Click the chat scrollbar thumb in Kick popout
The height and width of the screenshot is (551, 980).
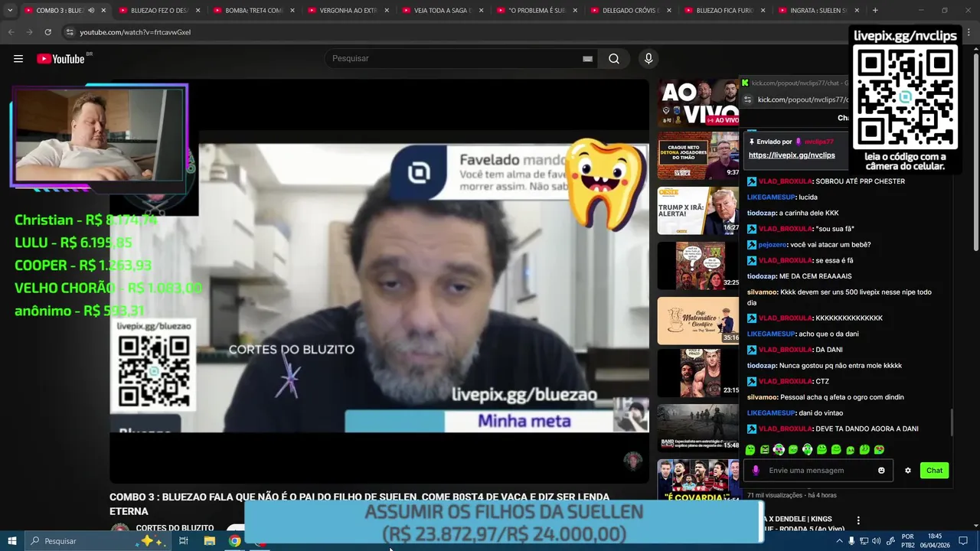[952, 422]
